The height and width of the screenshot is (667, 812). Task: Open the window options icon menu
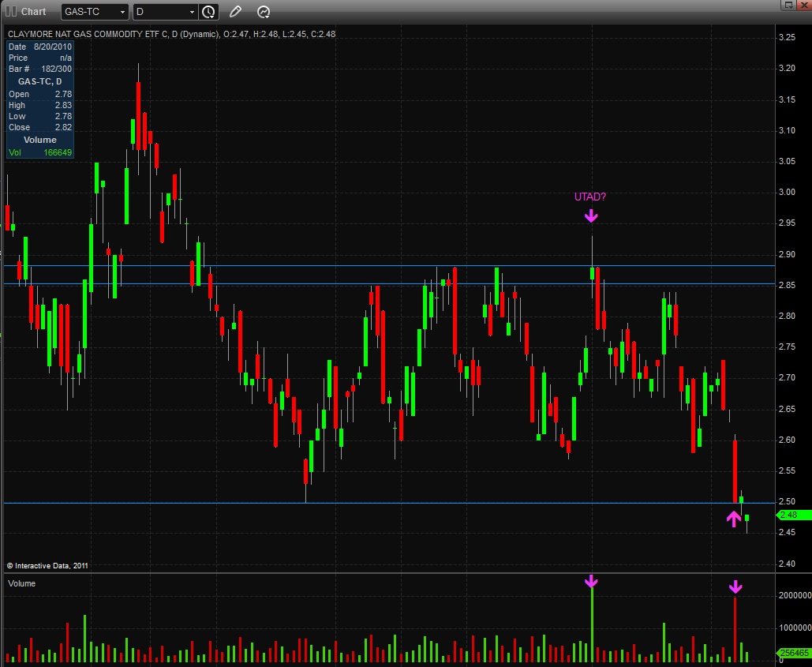click(x=788, y=5)
